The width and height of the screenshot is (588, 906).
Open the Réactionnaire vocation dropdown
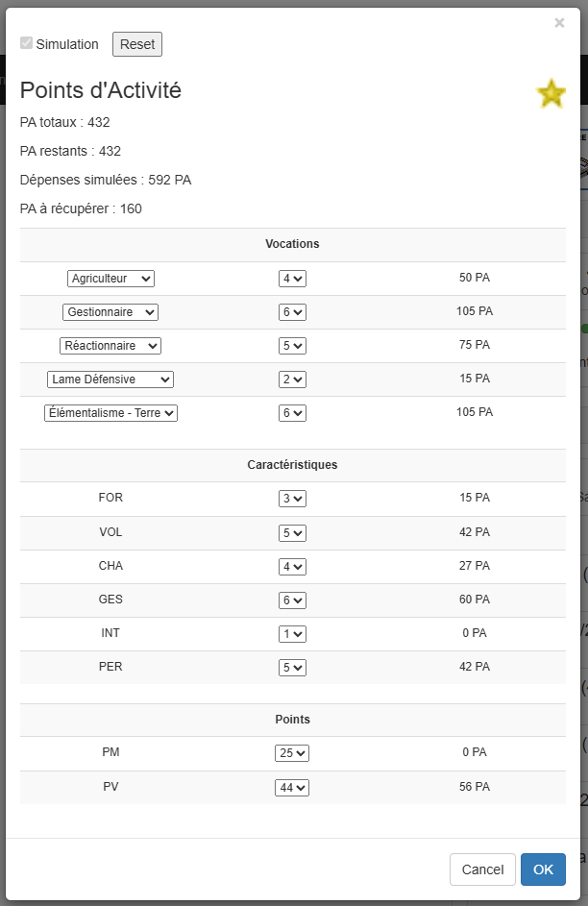110,346
